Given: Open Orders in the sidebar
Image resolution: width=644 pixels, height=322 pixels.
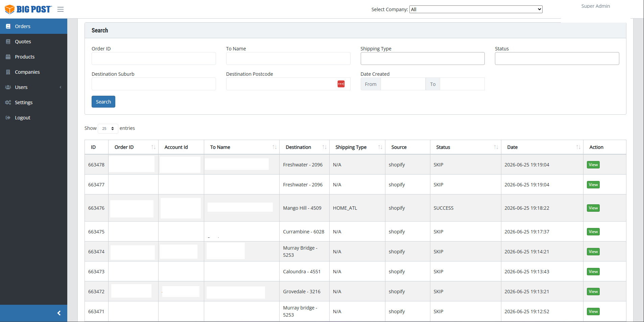Looking at the screenshot, I should pyautogui.click(x=33, y=26).
